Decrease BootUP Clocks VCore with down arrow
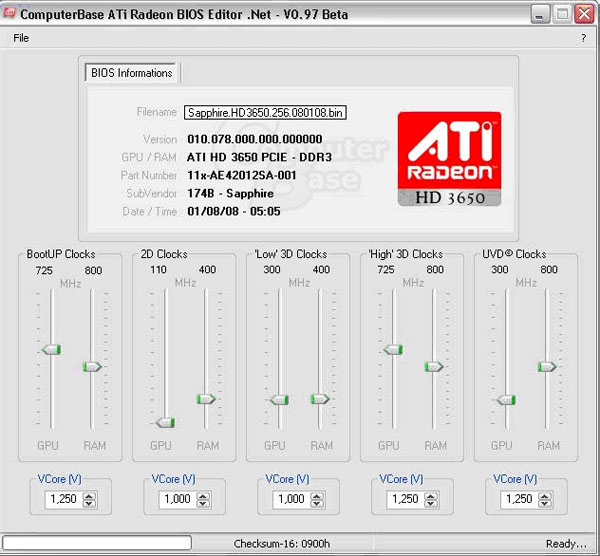Screen dimensions: 600x556 89,503
